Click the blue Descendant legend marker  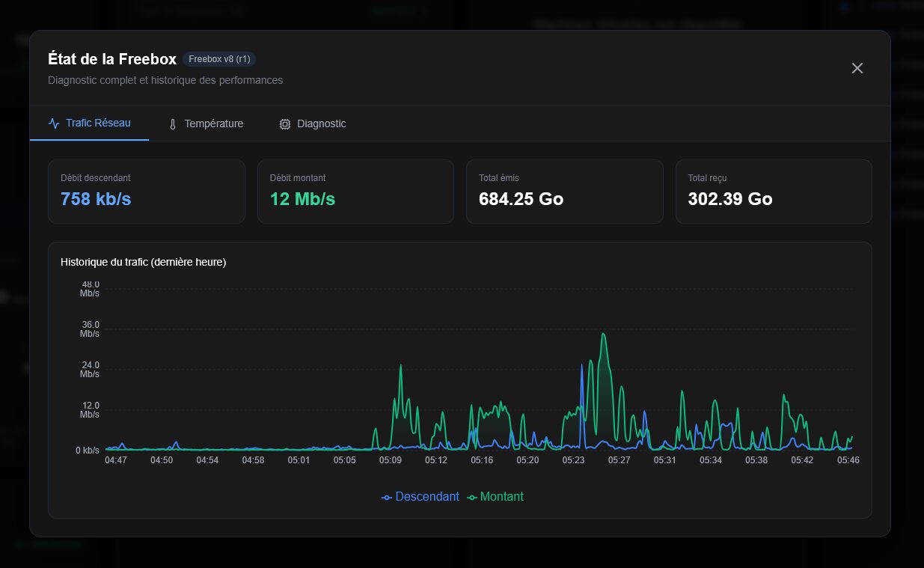tap(387, 498)
